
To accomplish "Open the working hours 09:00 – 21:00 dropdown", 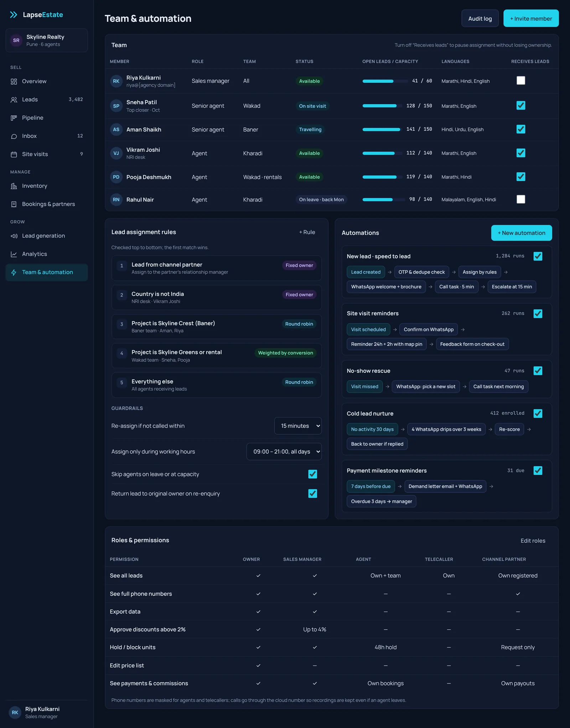I will point(284,451).
